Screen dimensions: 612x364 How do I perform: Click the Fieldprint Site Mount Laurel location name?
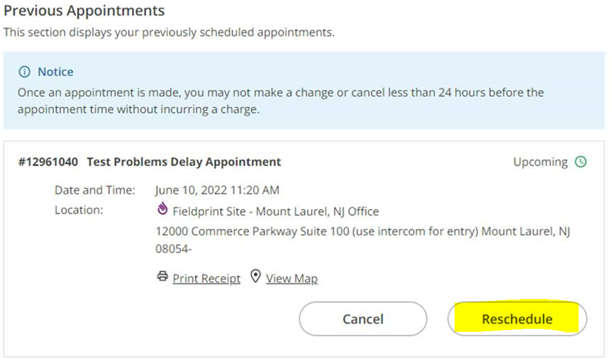276,211
